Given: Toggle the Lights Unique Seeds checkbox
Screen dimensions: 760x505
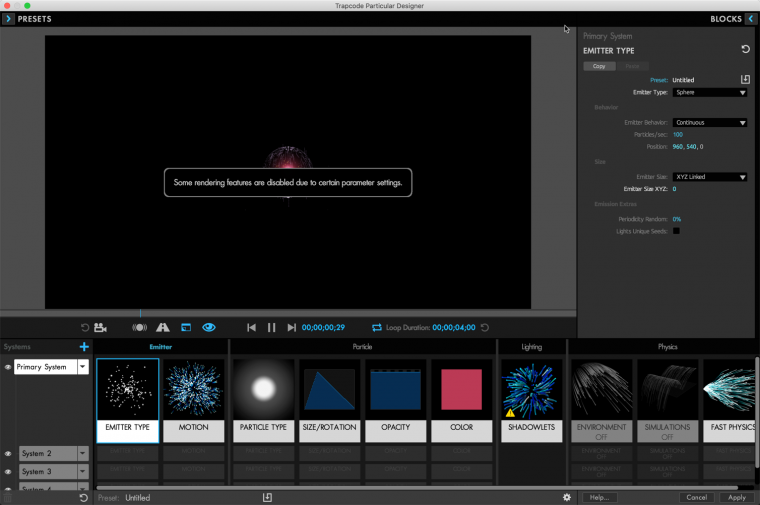Looking at the screenshot, I should (x=676, y=231).
